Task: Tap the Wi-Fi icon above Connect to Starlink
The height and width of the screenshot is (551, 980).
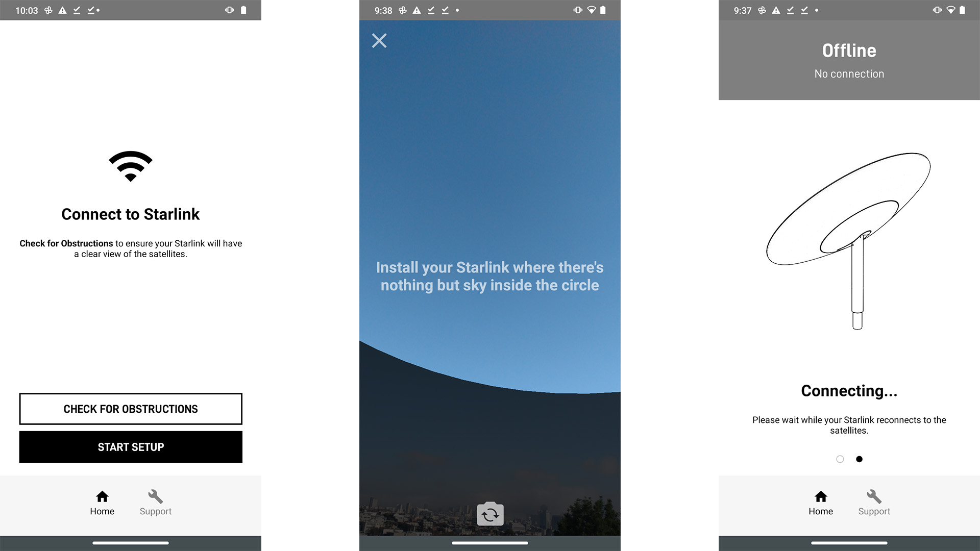Action: click(x=131, y=166)
